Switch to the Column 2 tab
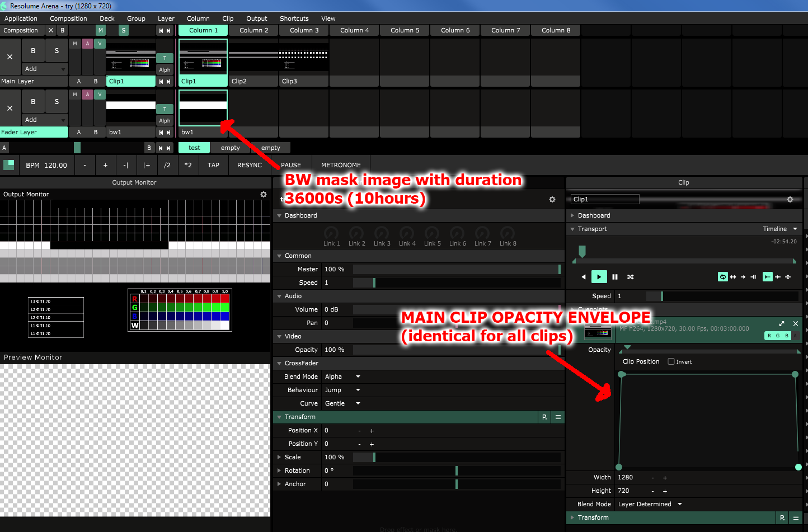808x532 pixels. 253,30
